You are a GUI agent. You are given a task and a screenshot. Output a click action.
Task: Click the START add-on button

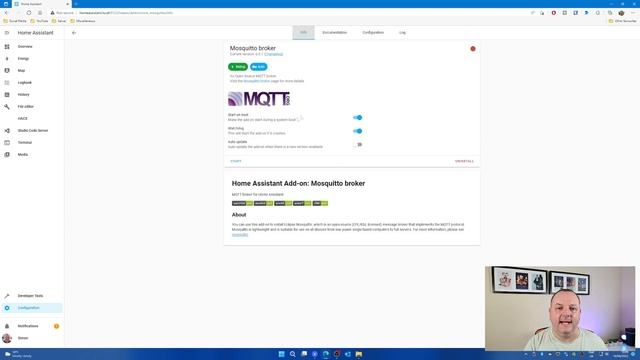[236, 161]
